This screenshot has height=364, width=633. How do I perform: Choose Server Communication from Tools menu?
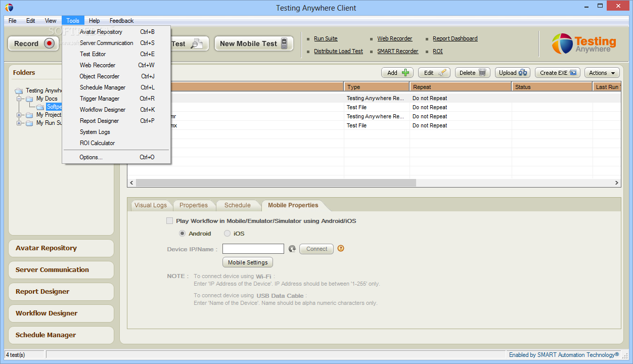pyautogui.click(x=117, y=43)
